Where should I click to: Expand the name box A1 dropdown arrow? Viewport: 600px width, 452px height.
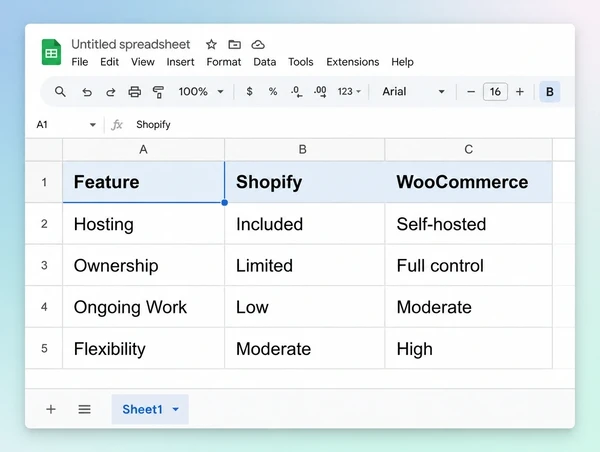tap(93, 125)
